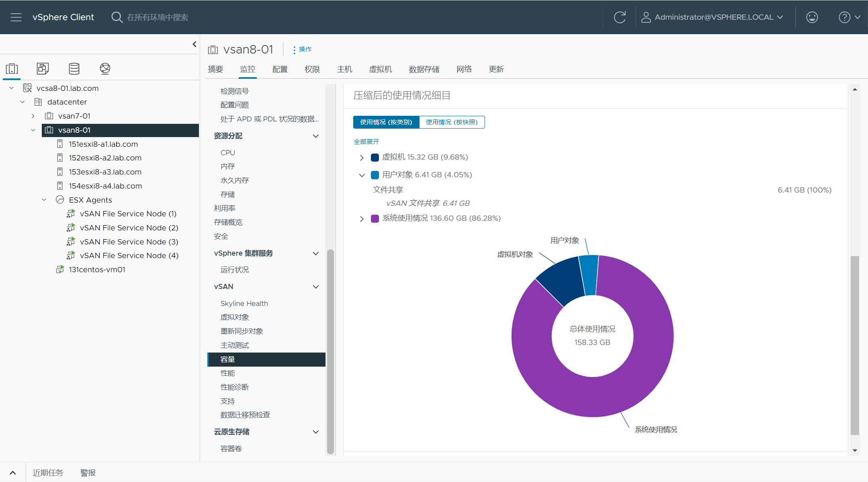Click the vsan8-01 cluster icon in header
Image resolution: width=868 pixels, height=482 pixels.
coord(213,50)
